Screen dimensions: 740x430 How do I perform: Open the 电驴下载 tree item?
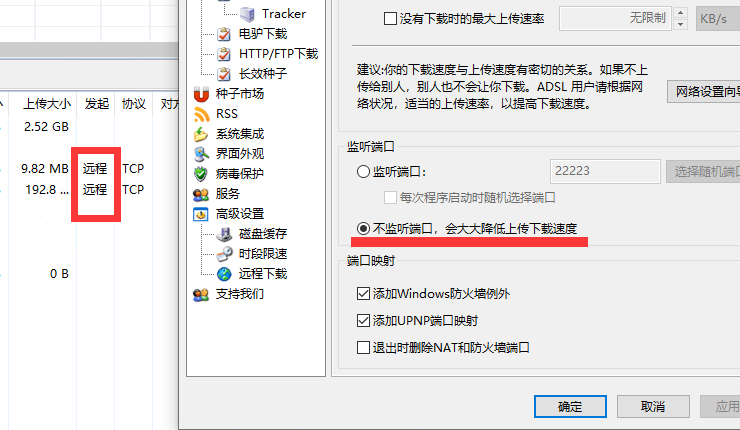click(263, 34)
